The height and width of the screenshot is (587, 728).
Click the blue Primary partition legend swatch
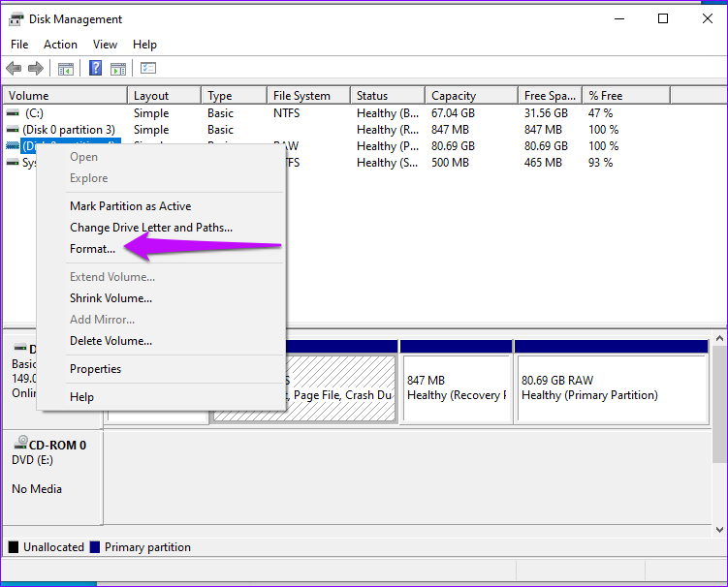pyautogui.click(x=95, y=547)
